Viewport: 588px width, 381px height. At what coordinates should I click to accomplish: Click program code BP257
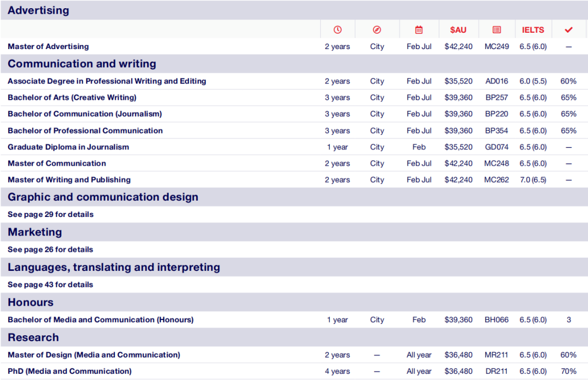[x=497, y=98]
